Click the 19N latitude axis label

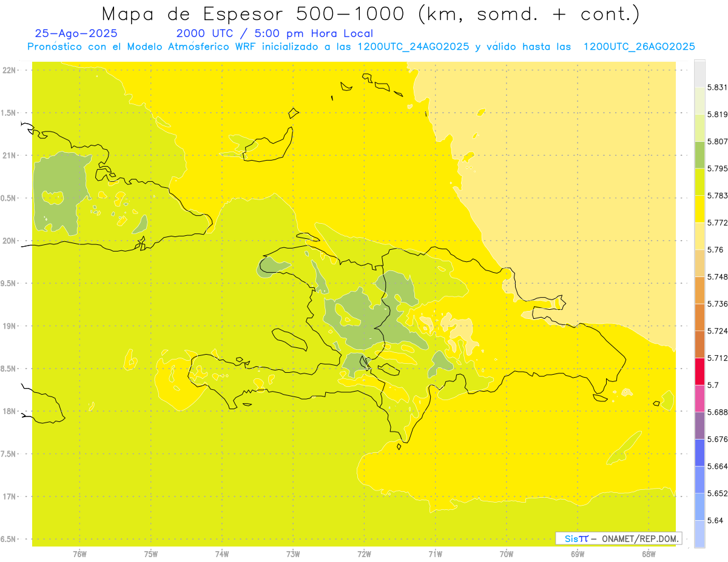[8, 326]
